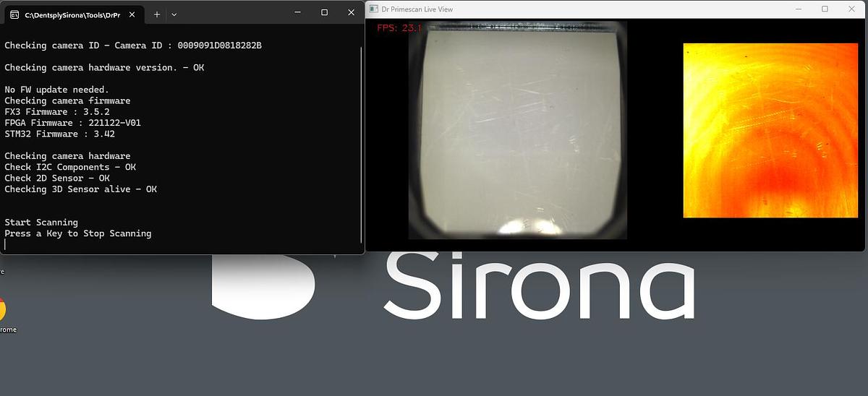Click the Camera ID 0009091D0818282B line
This screenshot has width=868, height=396.
(x=133, y=46)
